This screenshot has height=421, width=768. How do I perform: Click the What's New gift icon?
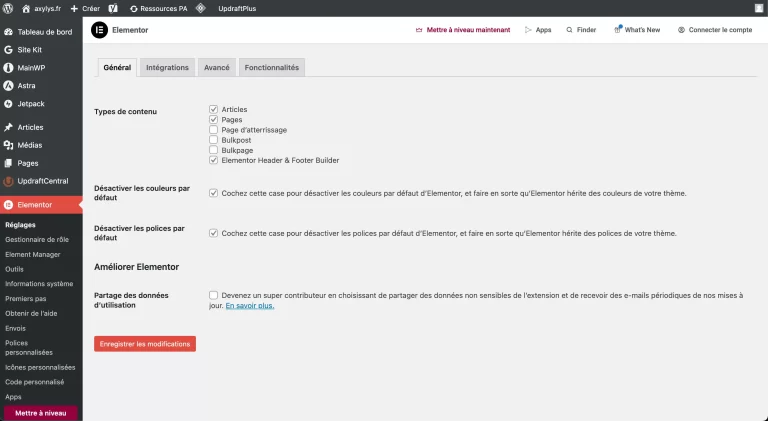(617, 30)
